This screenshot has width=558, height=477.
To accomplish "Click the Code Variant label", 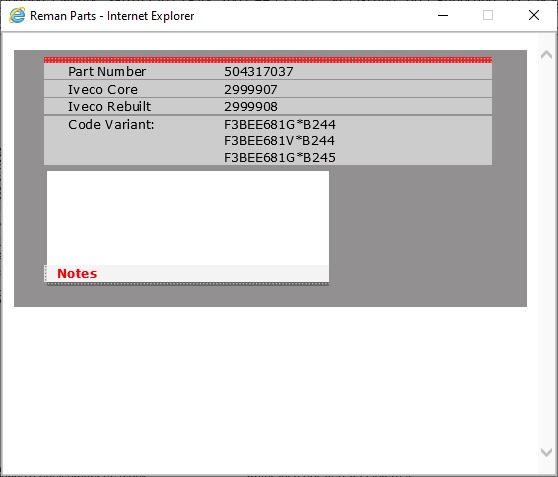I will pos(111,125).
